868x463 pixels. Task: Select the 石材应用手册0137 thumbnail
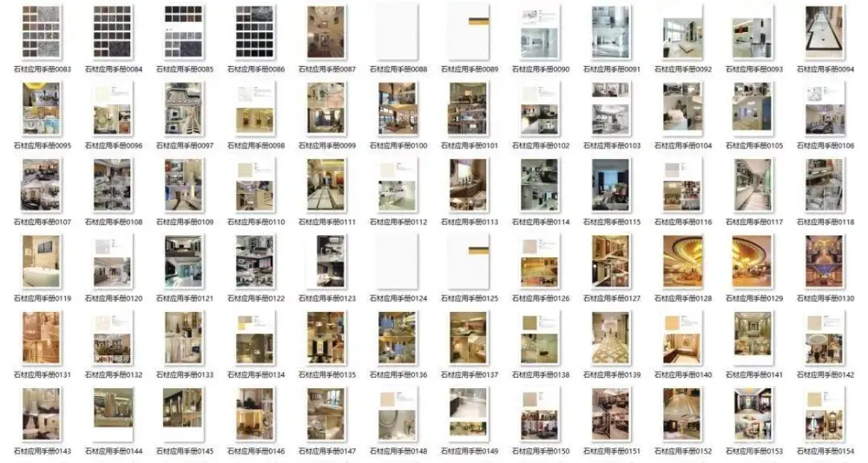pos(467,337)
